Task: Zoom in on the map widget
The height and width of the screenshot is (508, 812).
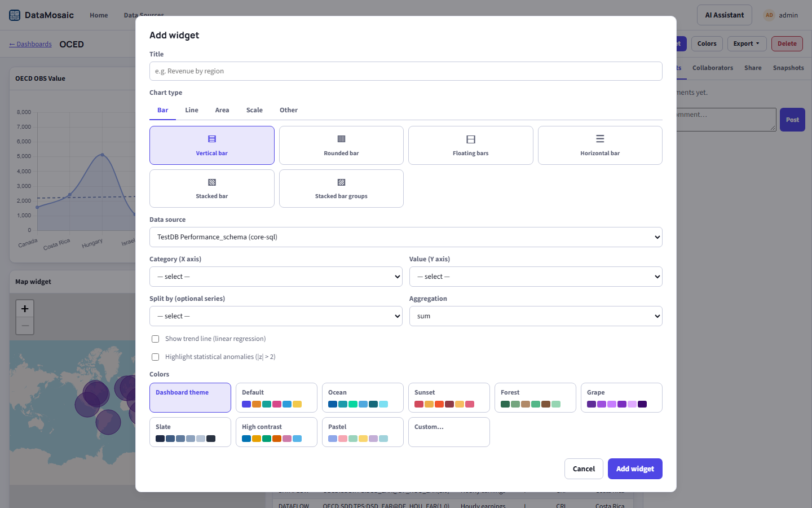Action: (25, 309)
